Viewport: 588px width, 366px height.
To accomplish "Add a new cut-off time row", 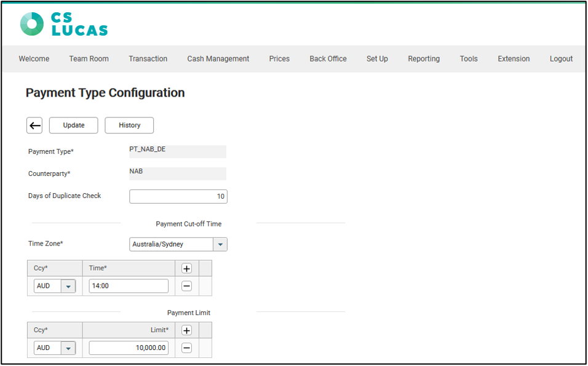I will pos(187,269).
